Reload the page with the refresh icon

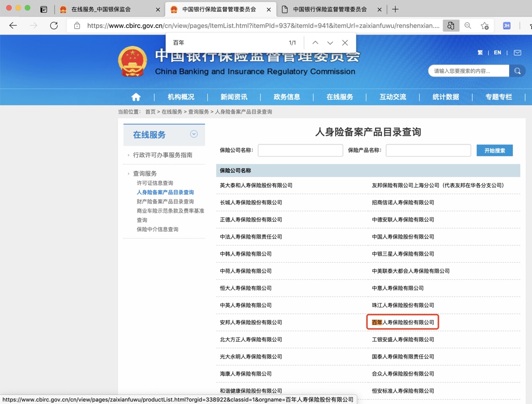coord(54,25)
